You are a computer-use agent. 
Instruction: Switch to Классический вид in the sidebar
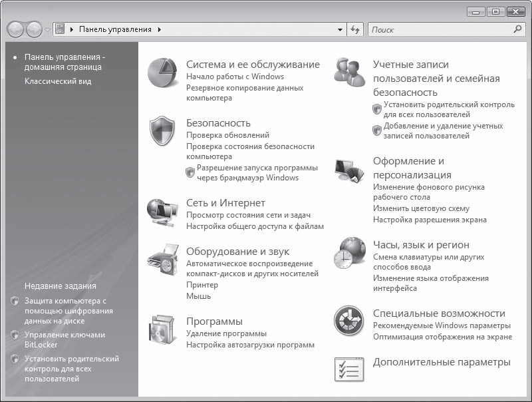click(x=58, y=81)
